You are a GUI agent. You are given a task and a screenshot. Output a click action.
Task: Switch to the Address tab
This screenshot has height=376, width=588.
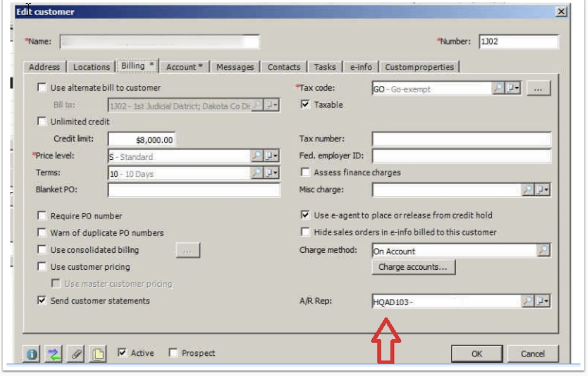coord(44,67)
